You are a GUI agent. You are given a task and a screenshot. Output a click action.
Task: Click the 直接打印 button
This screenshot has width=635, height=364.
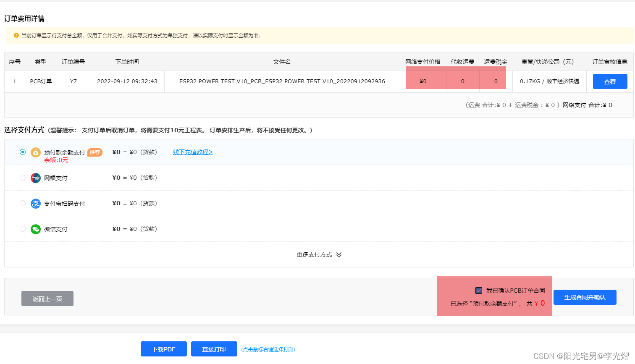(214, 349)
